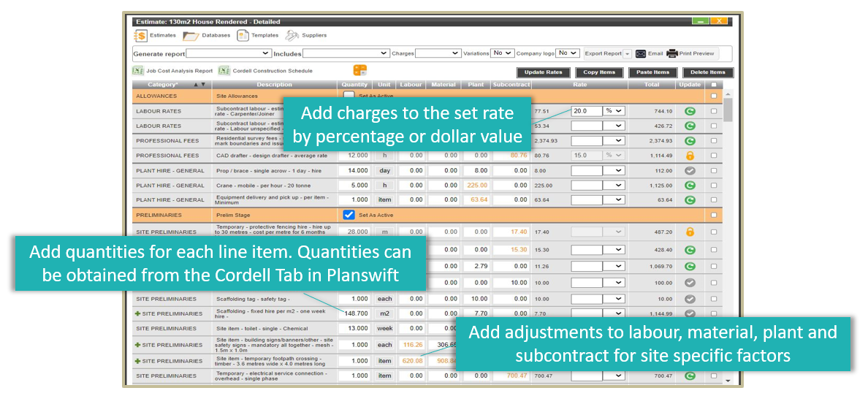868x396 pixels.
Task: Click the plant value 225.00 on the Crane row
Action: 476,186
